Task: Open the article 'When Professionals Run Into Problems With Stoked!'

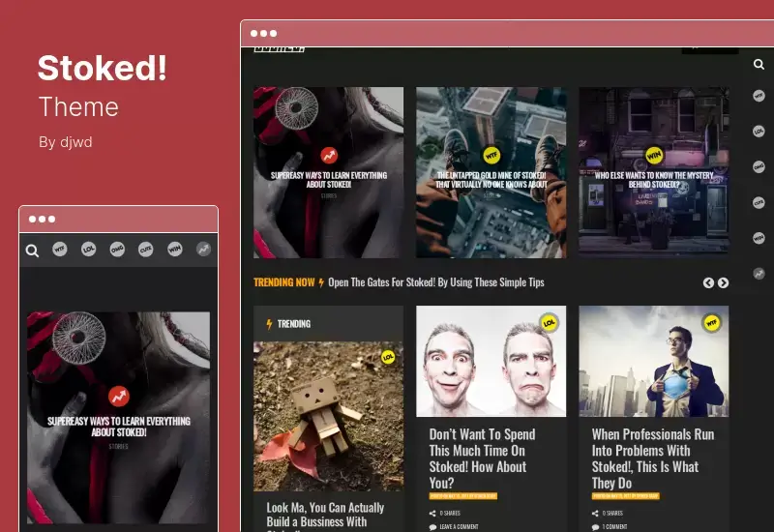Action: tap(652, 458)
